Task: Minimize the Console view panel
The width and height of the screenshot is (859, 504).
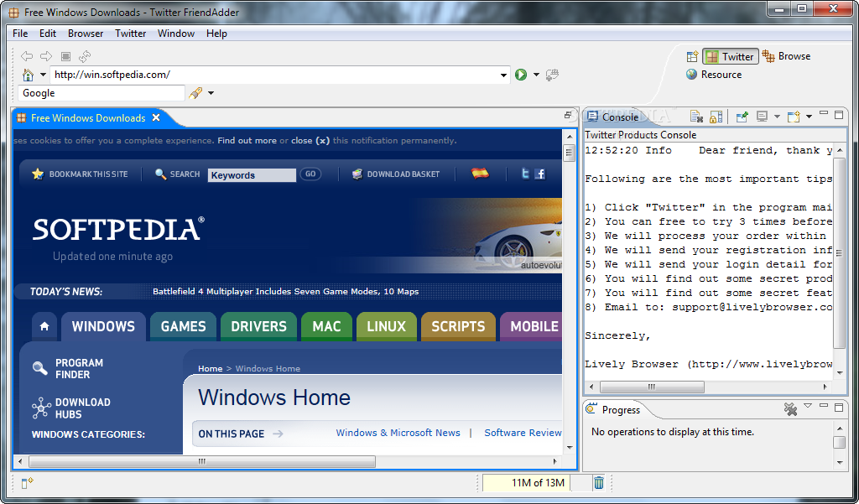Action: point(824,113)
